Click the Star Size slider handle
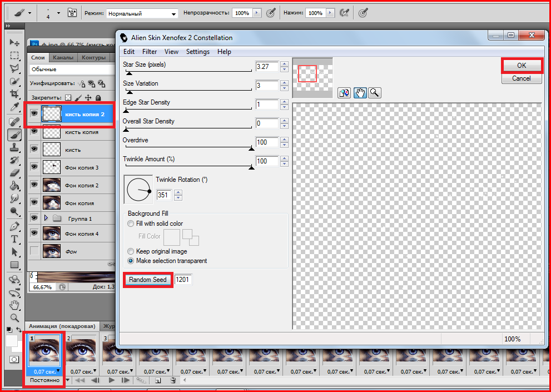The width and height of the screenshot is (551, 392). 130,73
